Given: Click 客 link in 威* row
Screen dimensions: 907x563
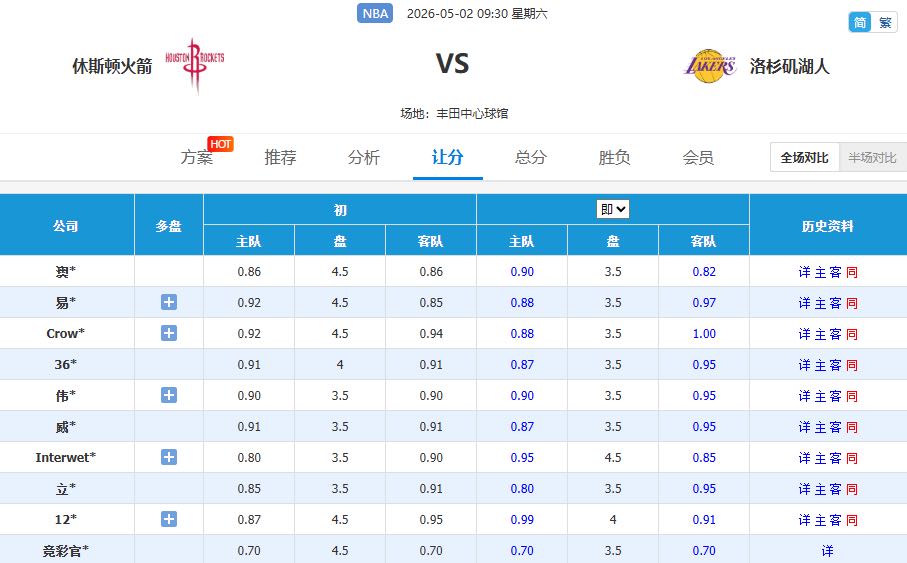Looking at the screenshot, I should click(836, 427).
